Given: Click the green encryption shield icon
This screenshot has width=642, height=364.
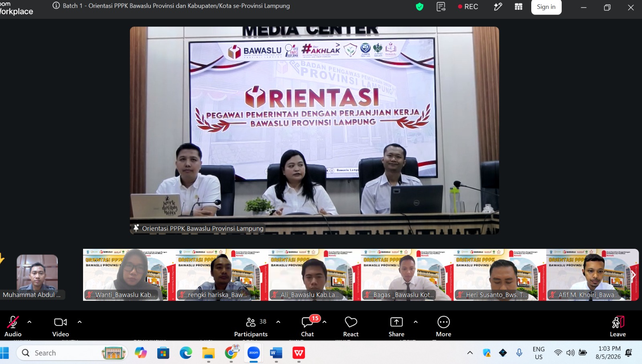Looking at the screenshot, I should click(420, 7).
